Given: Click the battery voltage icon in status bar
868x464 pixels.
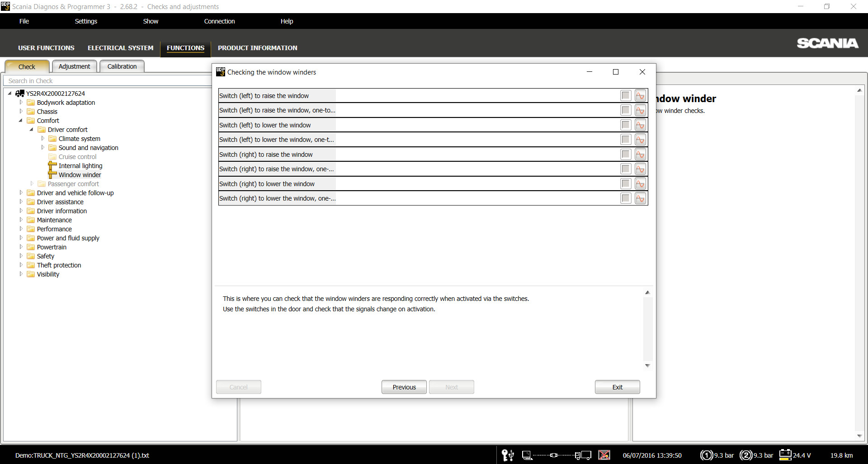Looking at the screenshot, I should [785, 455].
